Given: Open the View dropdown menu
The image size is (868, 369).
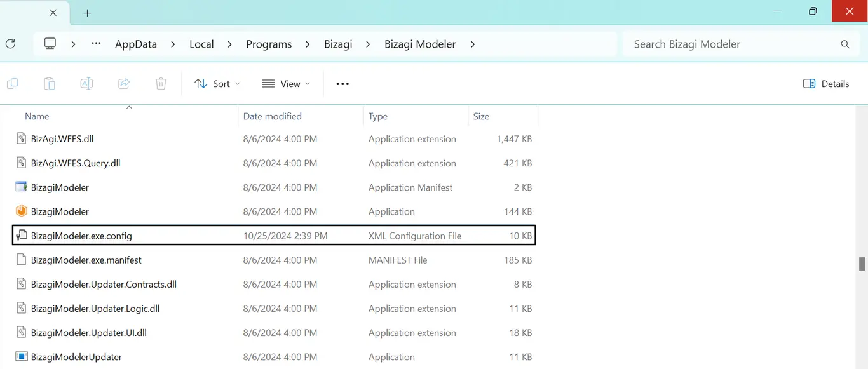Looking at the screenshot, I should (286, 84).
